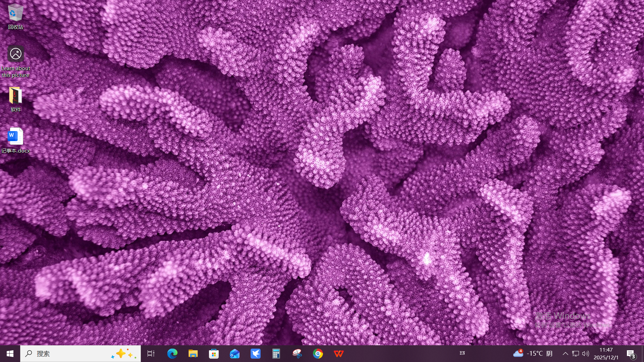
Task: Open the blue bird app icon
Action: pyautogui.click(x=255, y=354)
